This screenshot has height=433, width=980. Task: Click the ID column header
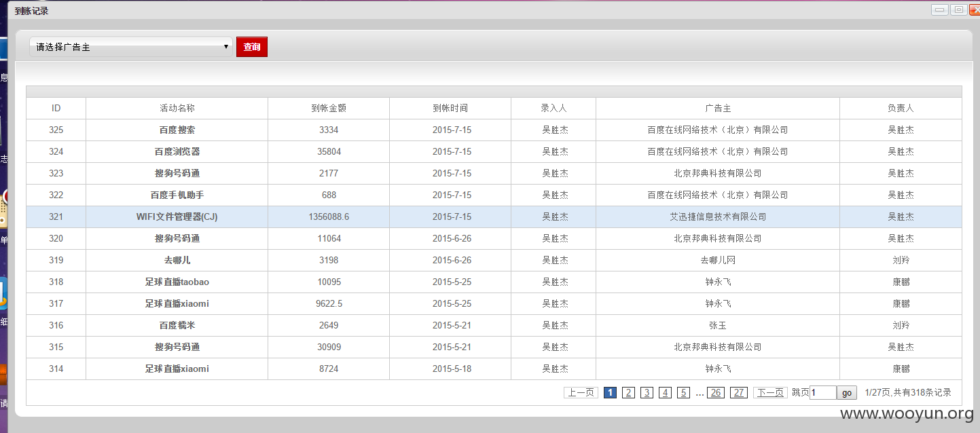point(56,108)
